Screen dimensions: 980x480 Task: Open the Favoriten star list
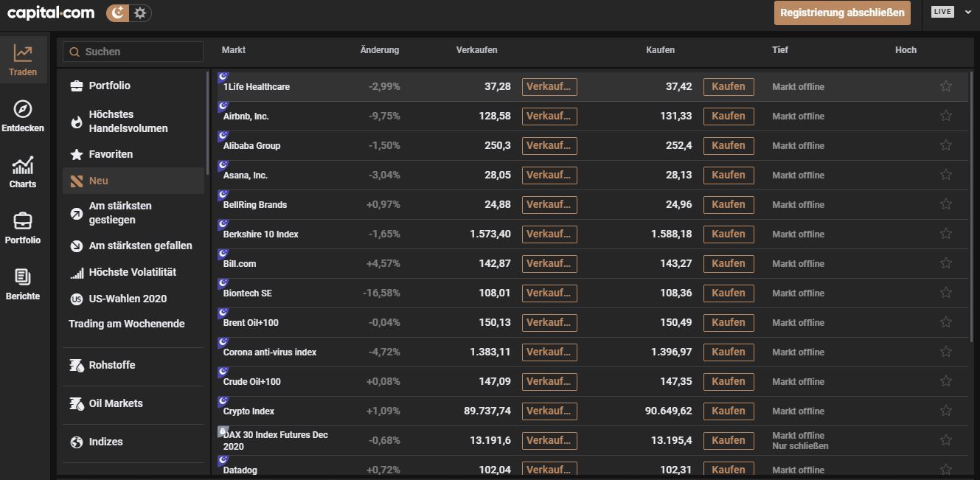[111, 154]
